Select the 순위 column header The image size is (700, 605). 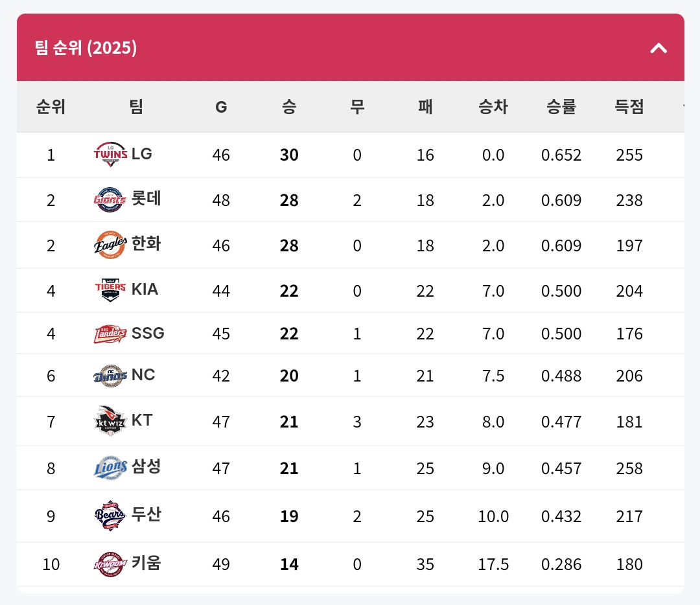[x=51, y=107]
